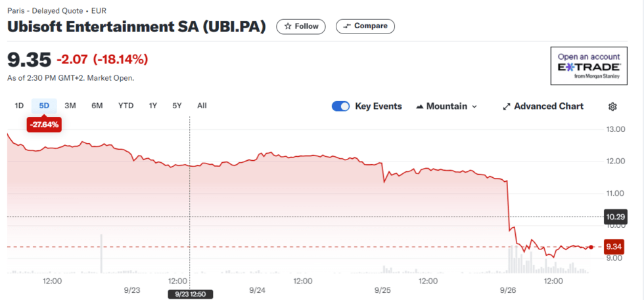The image size is (644, 300).
Task: Open chart settings gear icon
Action: [612, 106]
